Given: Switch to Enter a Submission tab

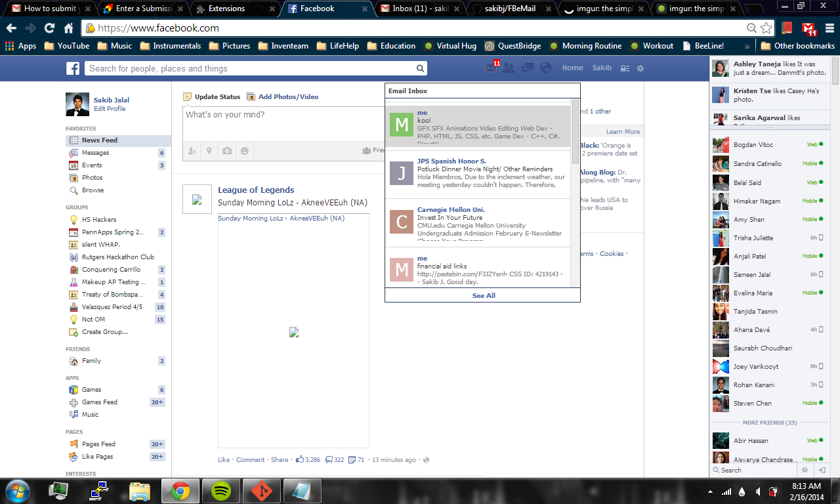Looking at the screenshot, I should click(x=143, y=9).
